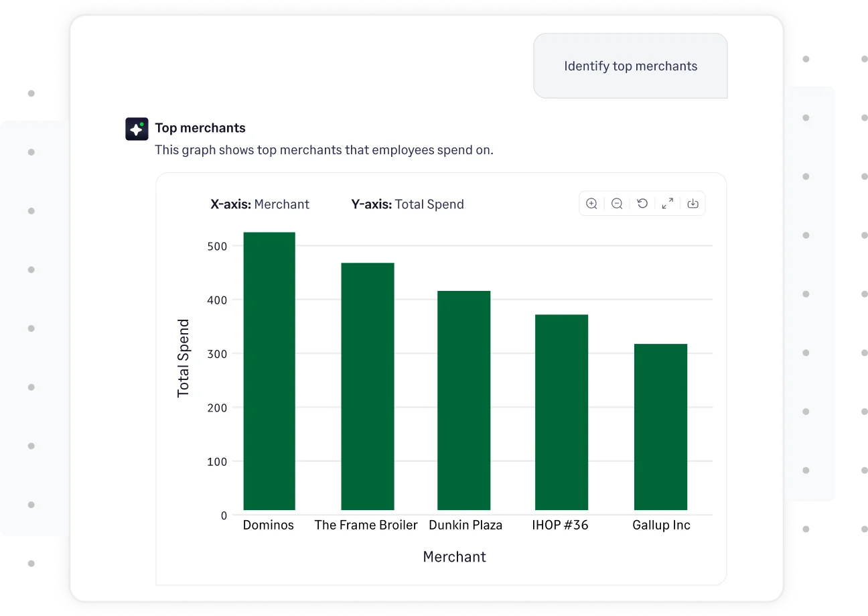Select the magnifier with plus icon
The width and height of the screenshot is (868, 616).
click(591, 203)
